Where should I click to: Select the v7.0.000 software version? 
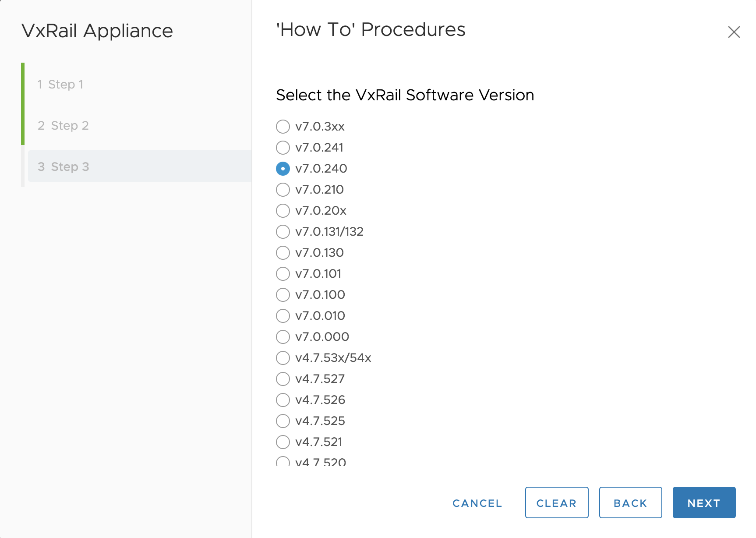tap(283, 337)
